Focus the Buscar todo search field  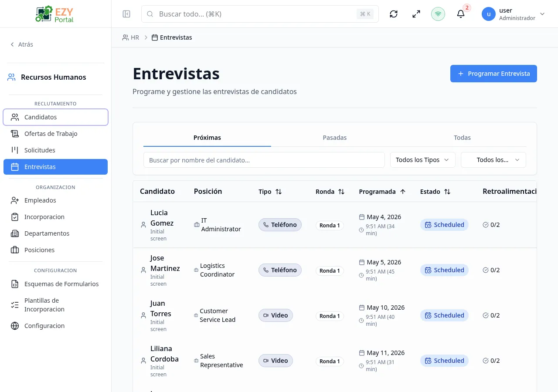point(260,14)
